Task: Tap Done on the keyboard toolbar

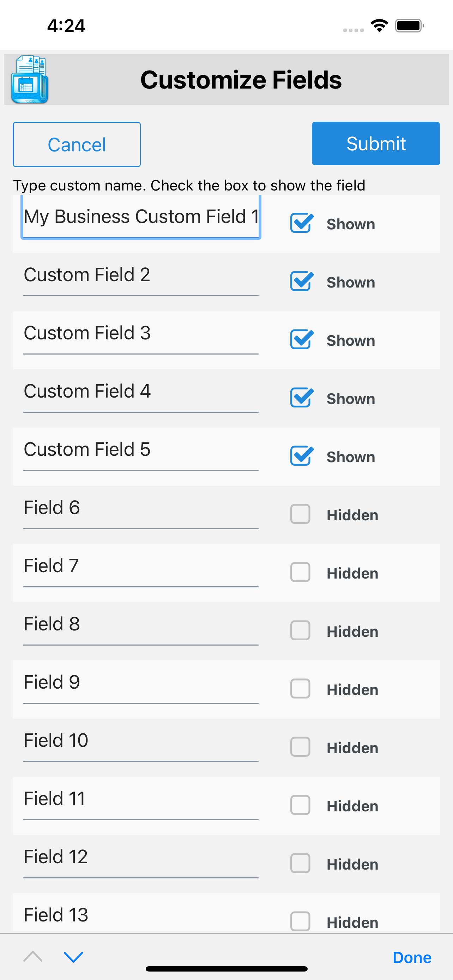Action: 412,957
